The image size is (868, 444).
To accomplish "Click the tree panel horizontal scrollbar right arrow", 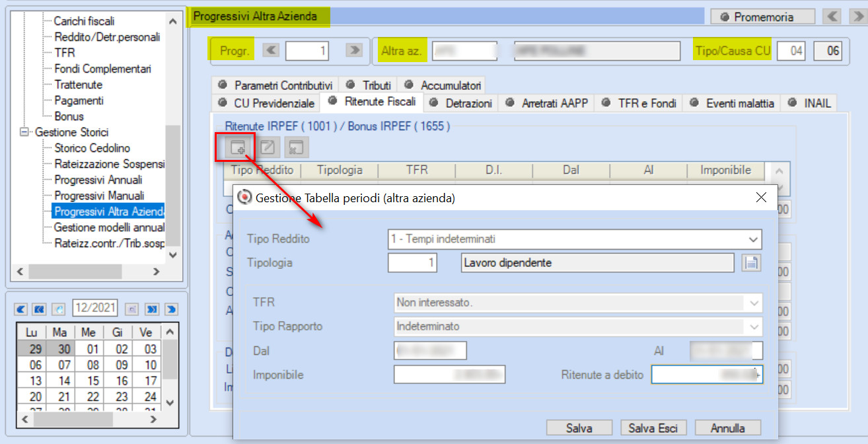I will [156, 272].
